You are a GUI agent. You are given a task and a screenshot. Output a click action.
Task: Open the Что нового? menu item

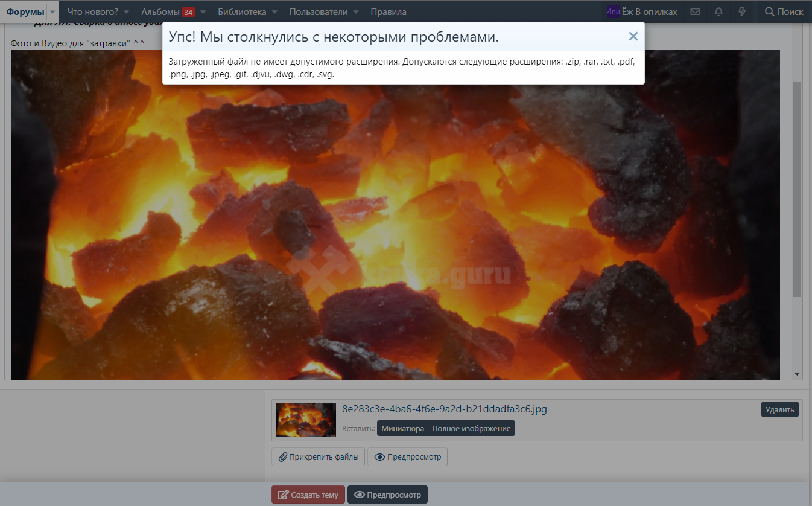pos(93,11)
